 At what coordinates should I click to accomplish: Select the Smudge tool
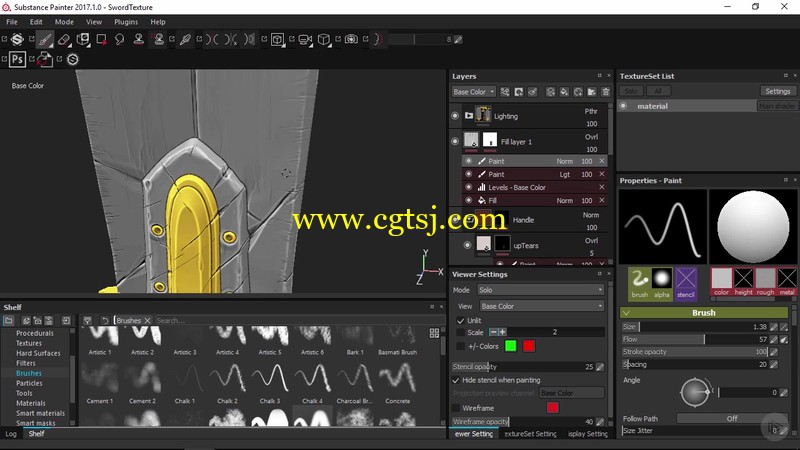tap(119, 39)
